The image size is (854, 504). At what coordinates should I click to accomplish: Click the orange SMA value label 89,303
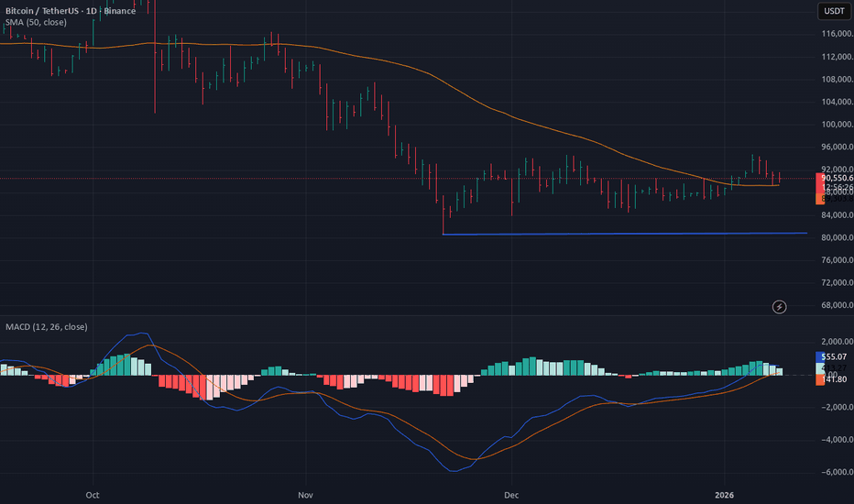835,200
